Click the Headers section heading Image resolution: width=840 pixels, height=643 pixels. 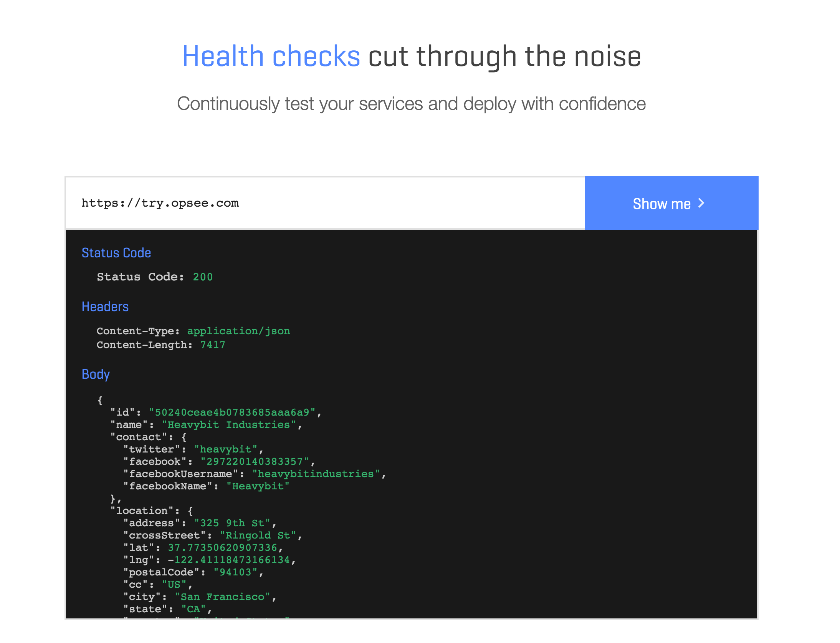pyautogui.click(x=105, y=307)
